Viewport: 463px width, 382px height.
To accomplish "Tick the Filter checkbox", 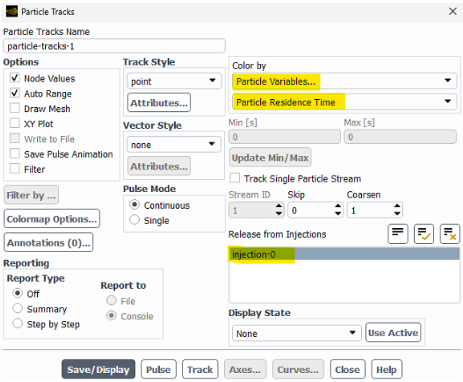I will [x=15, y=169].
